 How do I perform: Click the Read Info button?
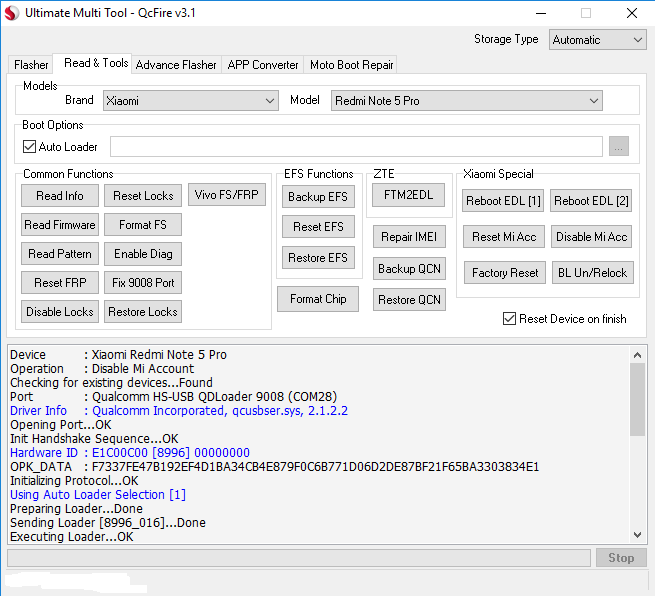60,195
